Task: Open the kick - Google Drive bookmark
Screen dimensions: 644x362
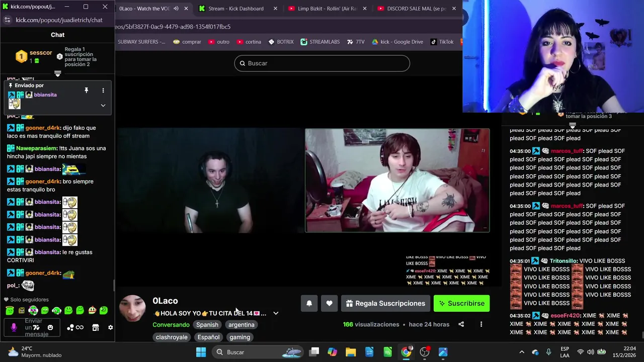Action: [397, 42]
